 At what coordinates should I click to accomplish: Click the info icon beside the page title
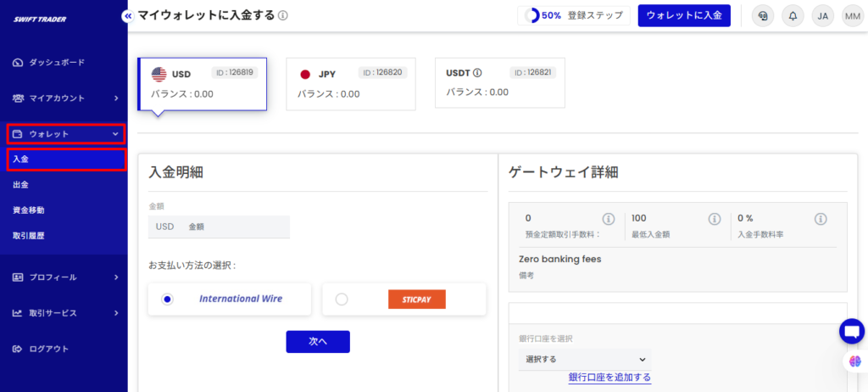(x=283, y=15)
